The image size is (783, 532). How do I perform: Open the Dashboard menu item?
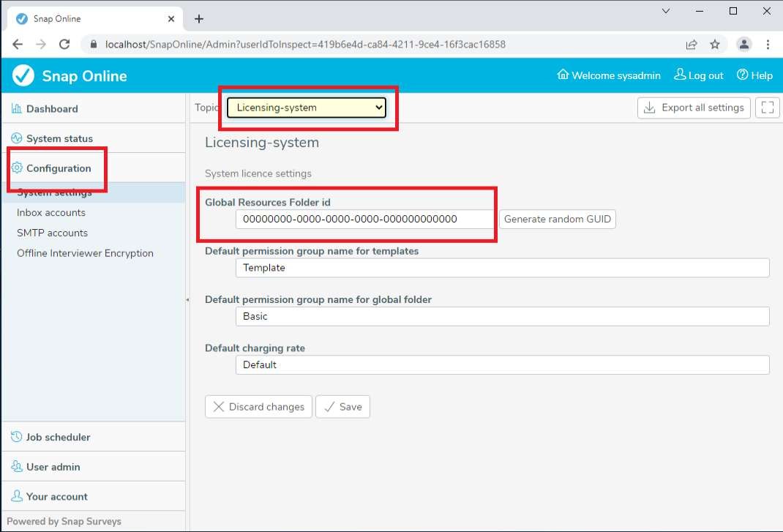51,109
